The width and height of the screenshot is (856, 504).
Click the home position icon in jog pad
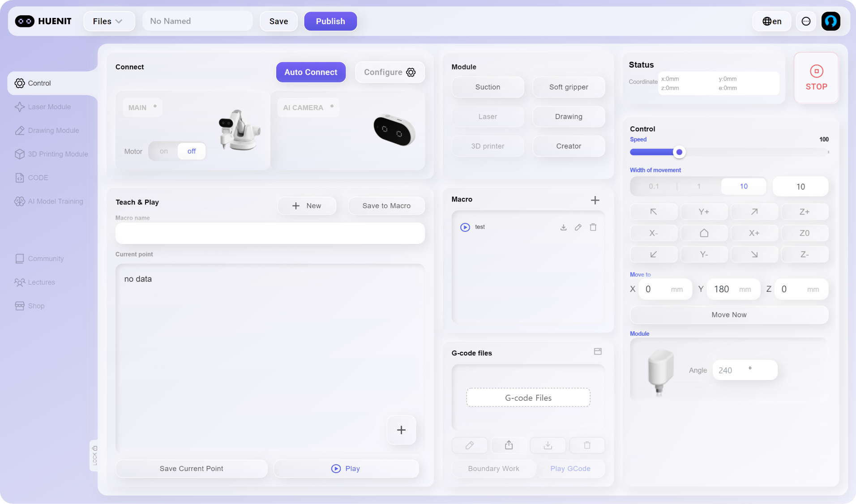pyautogui.click(x=704, y=233)
